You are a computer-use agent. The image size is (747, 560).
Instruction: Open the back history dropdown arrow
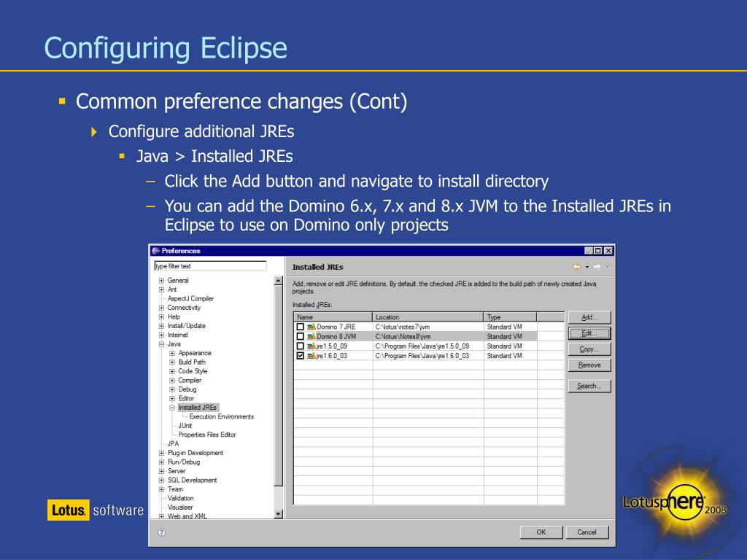point(587,267)
